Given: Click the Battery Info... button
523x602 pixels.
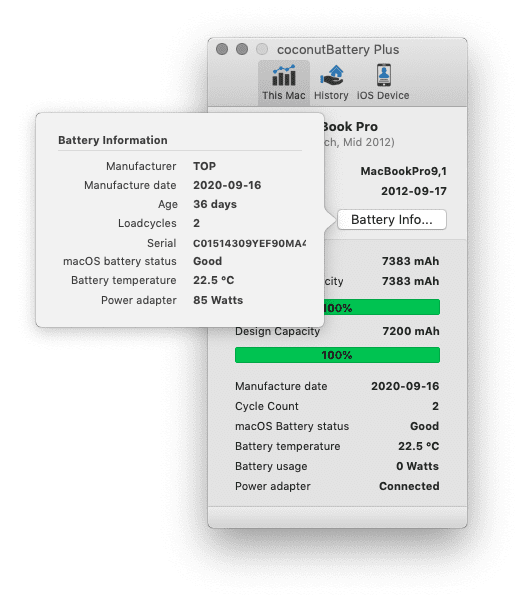Looking at the screenshot, I should [x=392, y=220].
